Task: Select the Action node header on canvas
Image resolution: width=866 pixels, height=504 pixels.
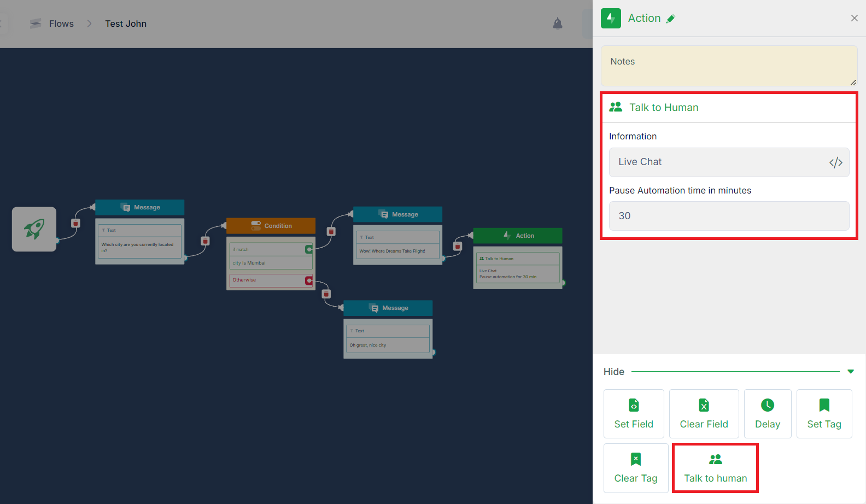Action: tap(518, 236)
